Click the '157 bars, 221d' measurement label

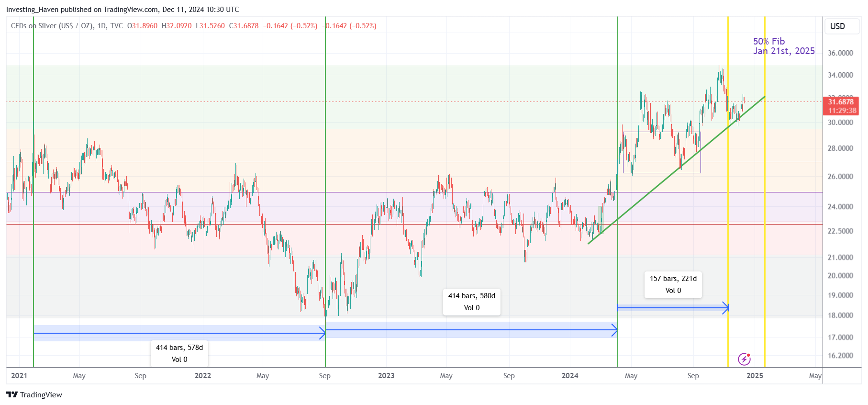tap(673, 284)
